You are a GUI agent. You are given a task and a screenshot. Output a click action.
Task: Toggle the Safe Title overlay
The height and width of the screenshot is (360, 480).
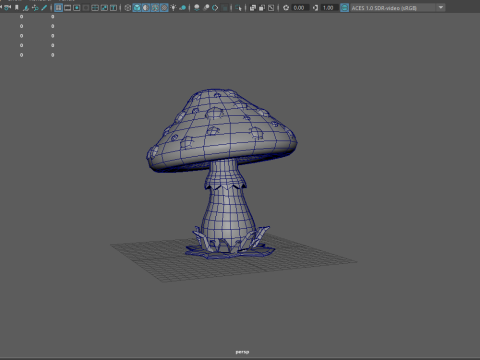coord(113,7)
